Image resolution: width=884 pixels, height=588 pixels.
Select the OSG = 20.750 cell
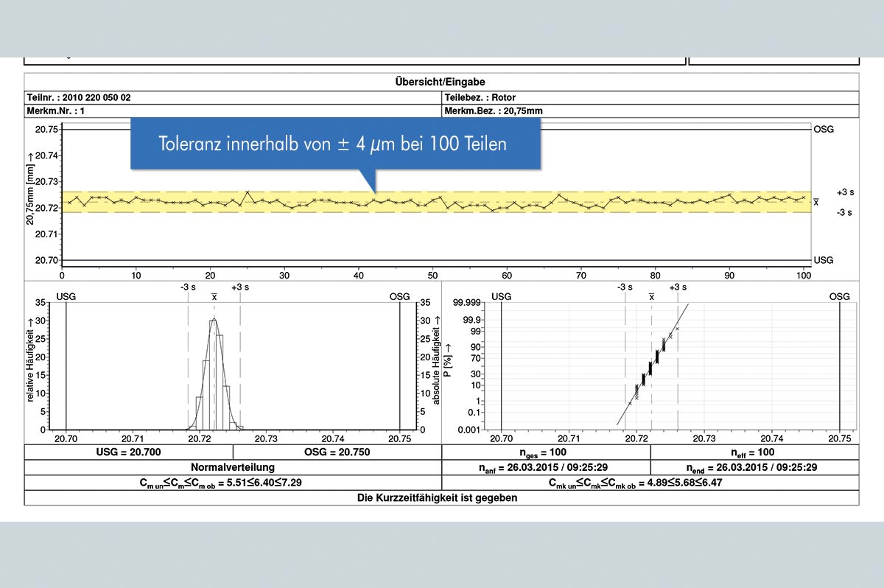click(337, 452)
